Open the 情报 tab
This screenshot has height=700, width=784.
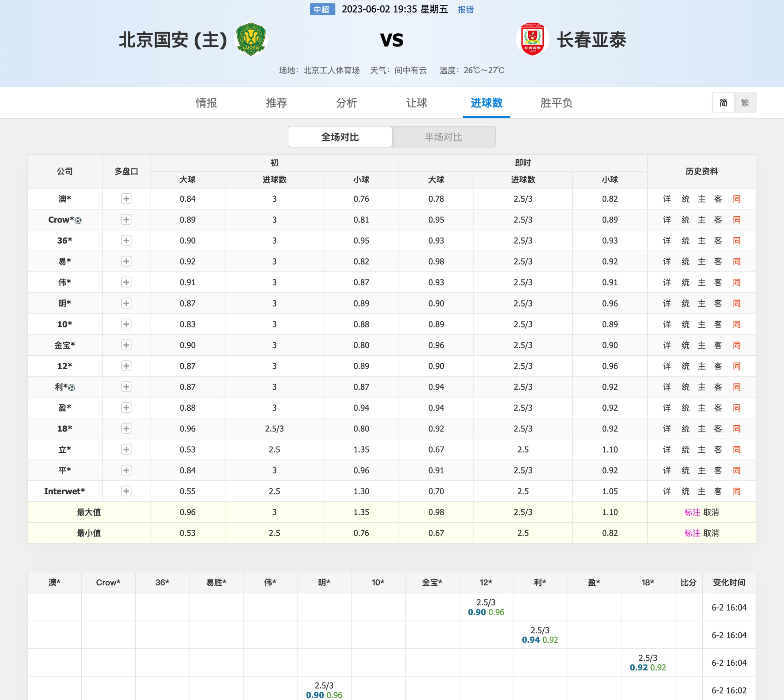click(207, 103)
